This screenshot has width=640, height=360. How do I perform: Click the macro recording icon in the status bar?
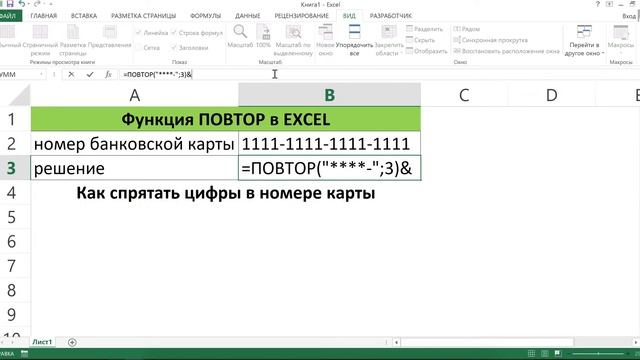point(24,354)
